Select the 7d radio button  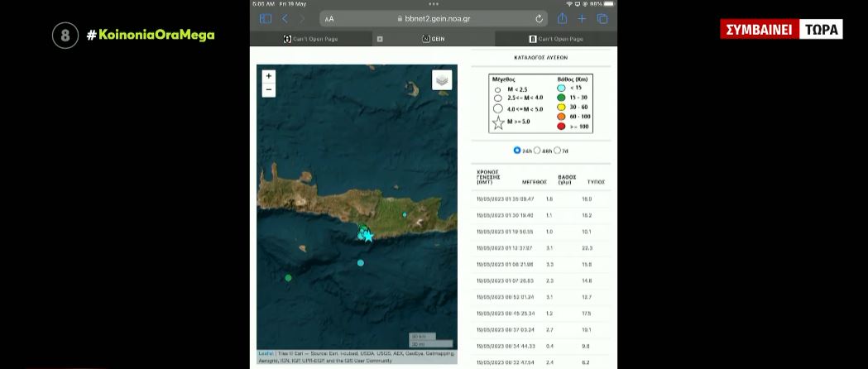tap(557, 150)
